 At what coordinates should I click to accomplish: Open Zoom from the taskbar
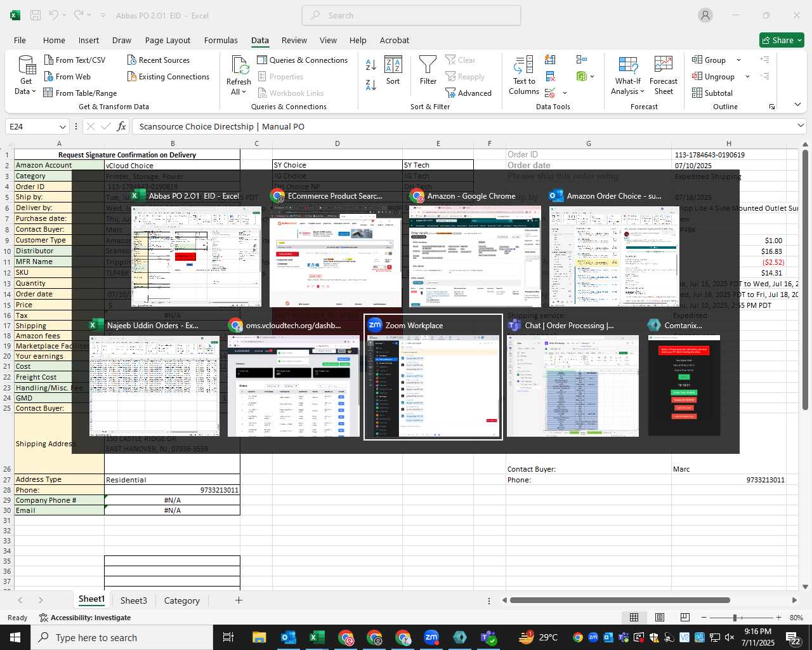431,637
